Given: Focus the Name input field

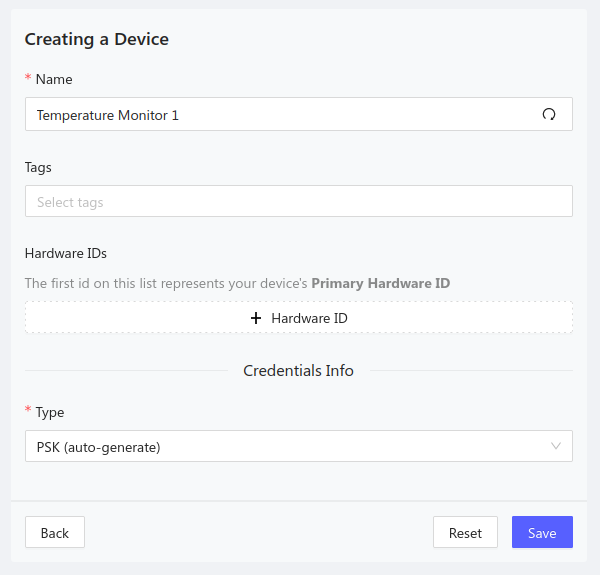Looking at the screenshot, I should click(x=299, y=114).
